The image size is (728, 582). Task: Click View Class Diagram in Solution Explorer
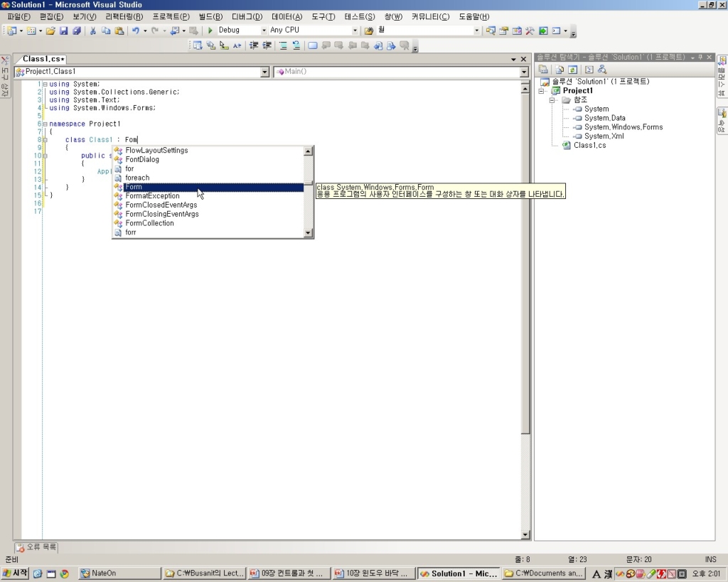[x=602, y=70]
